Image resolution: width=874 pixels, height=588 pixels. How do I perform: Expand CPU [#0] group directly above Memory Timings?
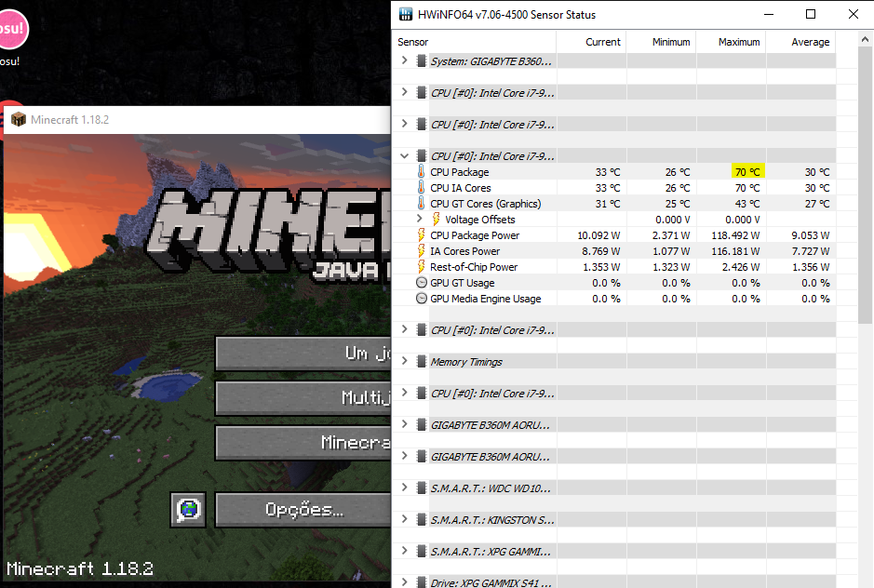coord(405,329)
